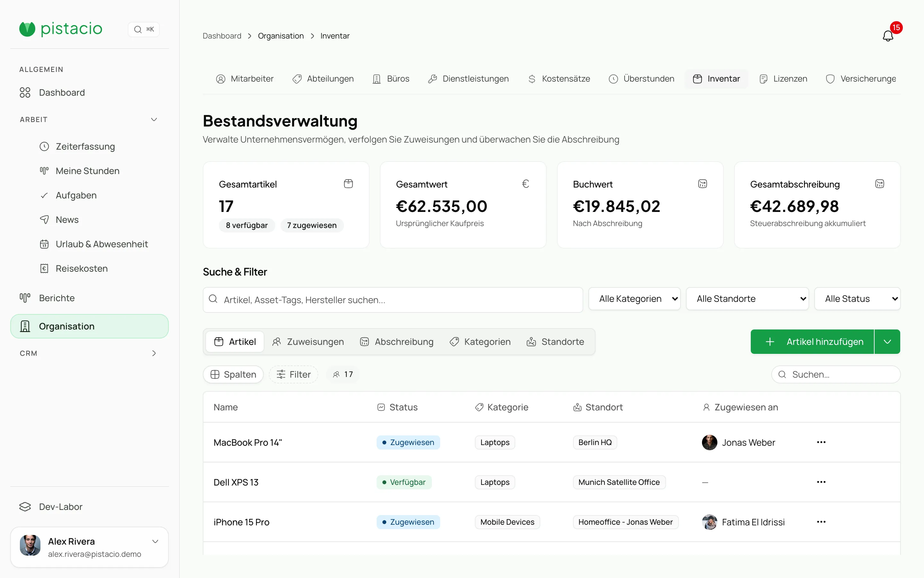Focus the Artikel, Asset-Tags search field
924x578 pixels.
pyautogui.click(x=393, y=300)
